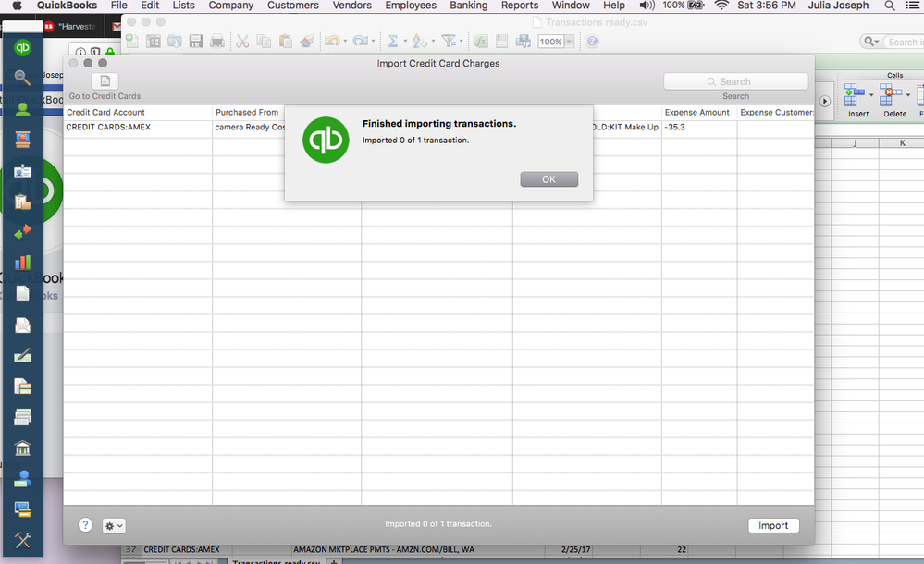Open the green person Customers icon in the sidebar
This screenshot has height=564, width=924.
[x=22, y=109]
